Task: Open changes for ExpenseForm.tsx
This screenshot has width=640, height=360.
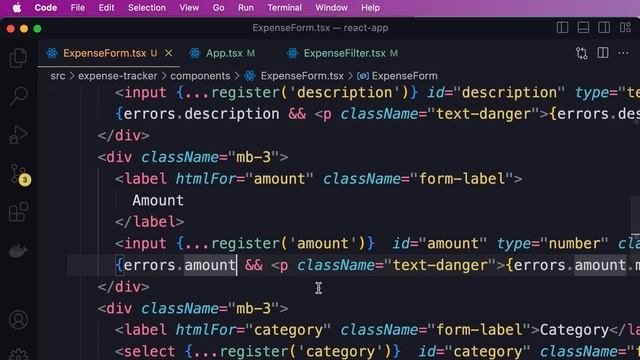Action: (x=582, y=53)
